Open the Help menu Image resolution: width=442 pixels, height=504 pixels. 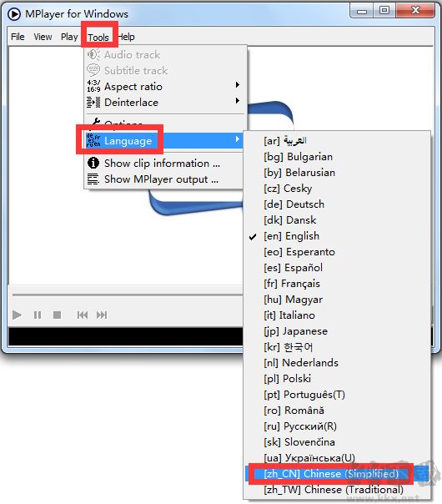click(126, 37)
